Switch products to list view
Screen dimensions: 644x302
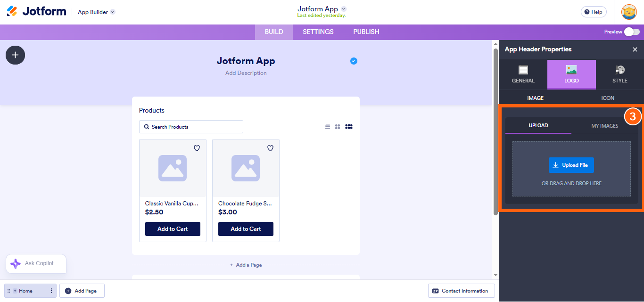(x=328, y=127)
